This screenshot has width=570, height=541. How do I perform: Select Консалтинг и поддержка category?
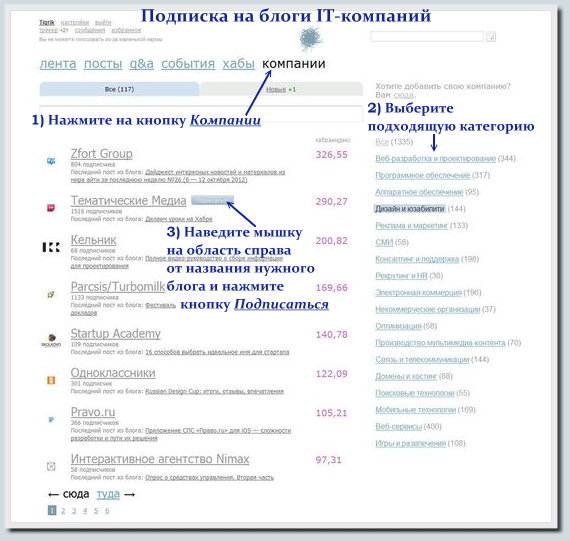coord(417,259)
